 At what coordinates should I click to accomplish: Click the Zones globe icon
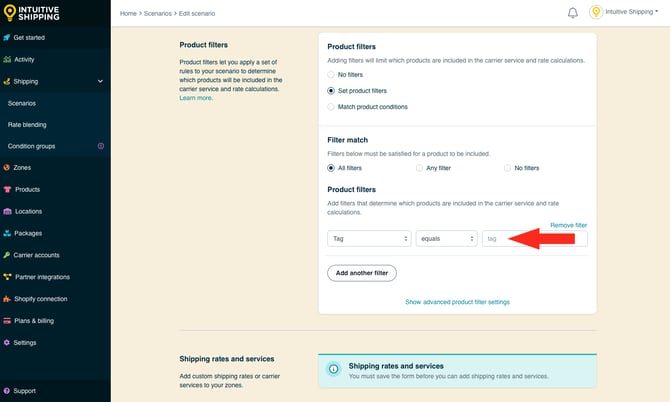[8, 168]
